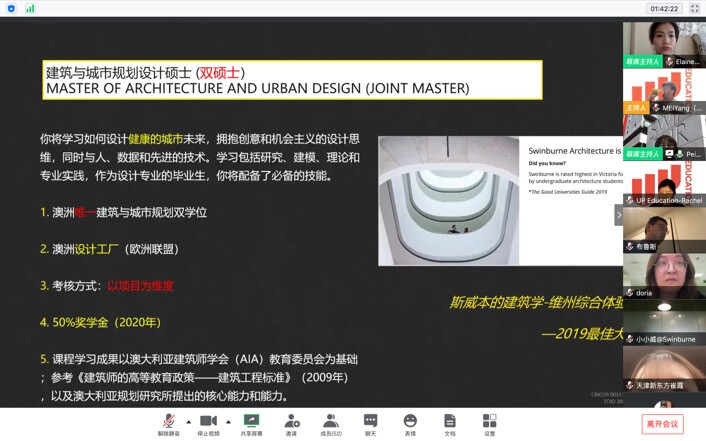Click the muted mic icon next to MEIYang's name
Image resolution: width=706 pixels, height=441 pixels.
[656, 108]
